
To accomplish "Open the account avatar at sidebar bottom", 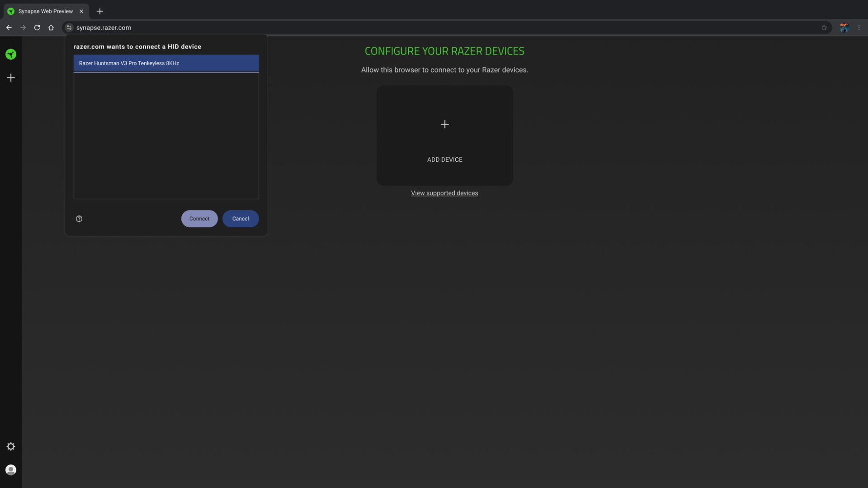I will [x=10, y=470].
